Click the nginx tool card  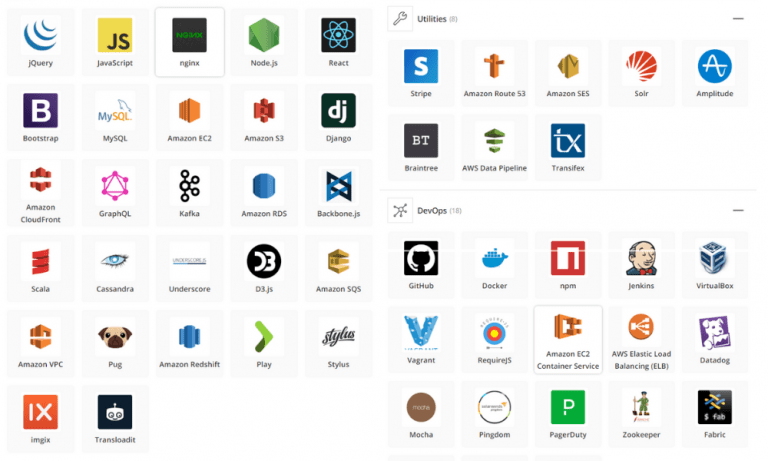190,42
